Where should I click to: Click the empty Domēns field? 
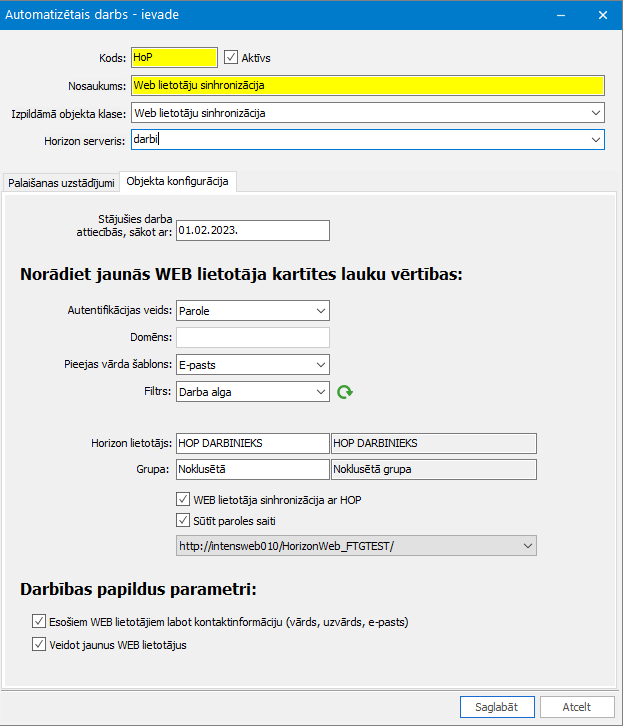click(x=253, y=338)
